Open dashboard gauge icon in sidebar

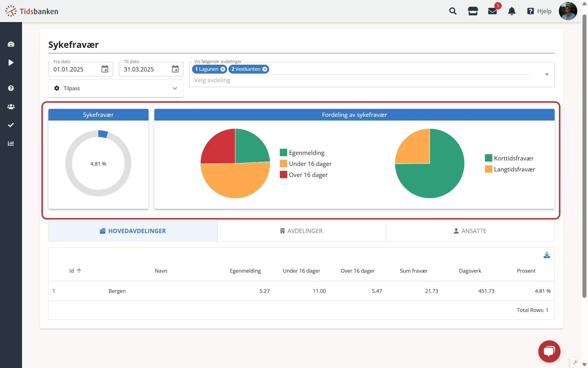[x=11, y=44]
